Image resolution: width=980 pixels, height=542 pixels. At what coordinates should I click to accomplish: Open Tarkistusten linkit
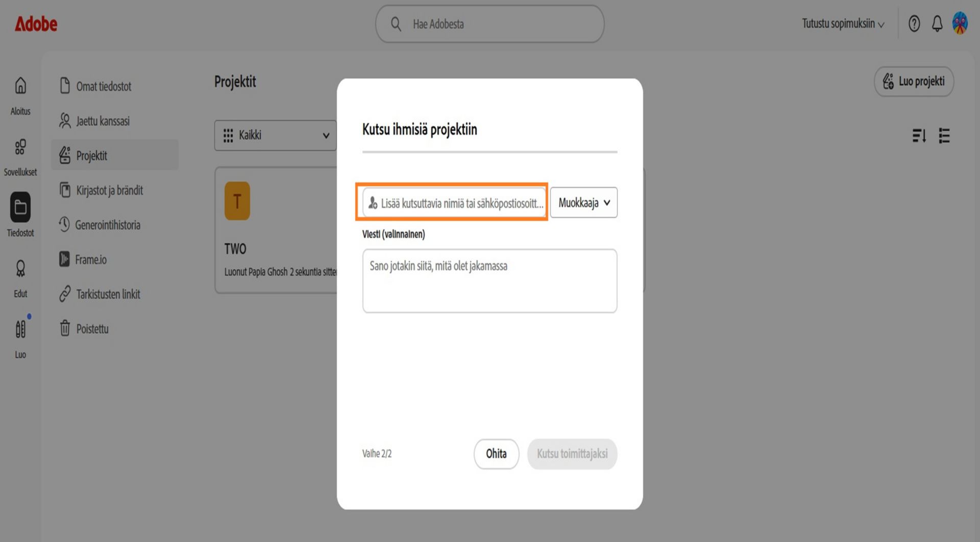click(x=115, y=294)
